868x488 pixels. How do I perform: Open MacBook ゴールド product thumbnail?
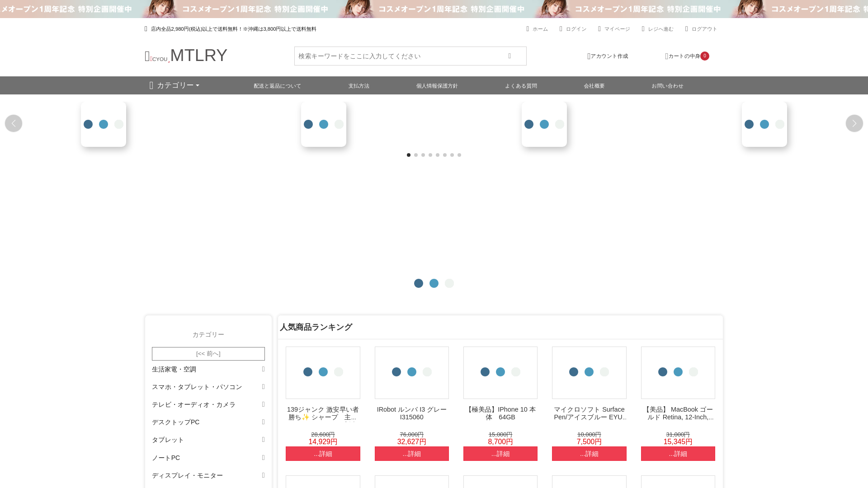pyautogui.click(x=678, y=373)
